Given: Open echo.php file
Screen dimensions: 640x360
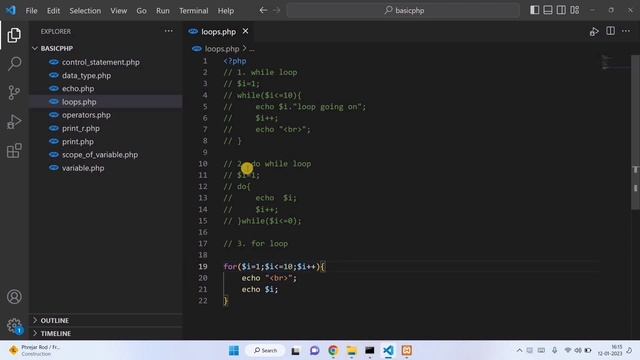Looking at the screenshot, I should [x=78, y=89].
